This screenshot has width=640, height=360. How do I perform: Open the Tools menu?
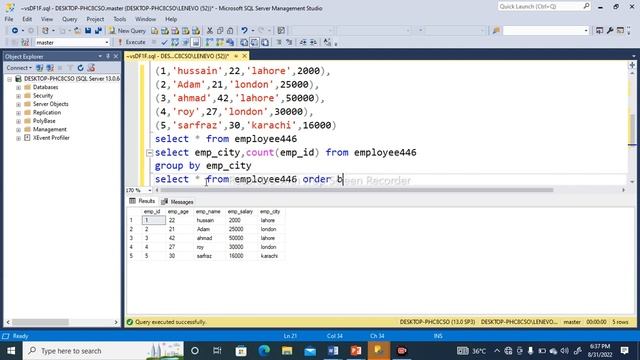point(120,19)
